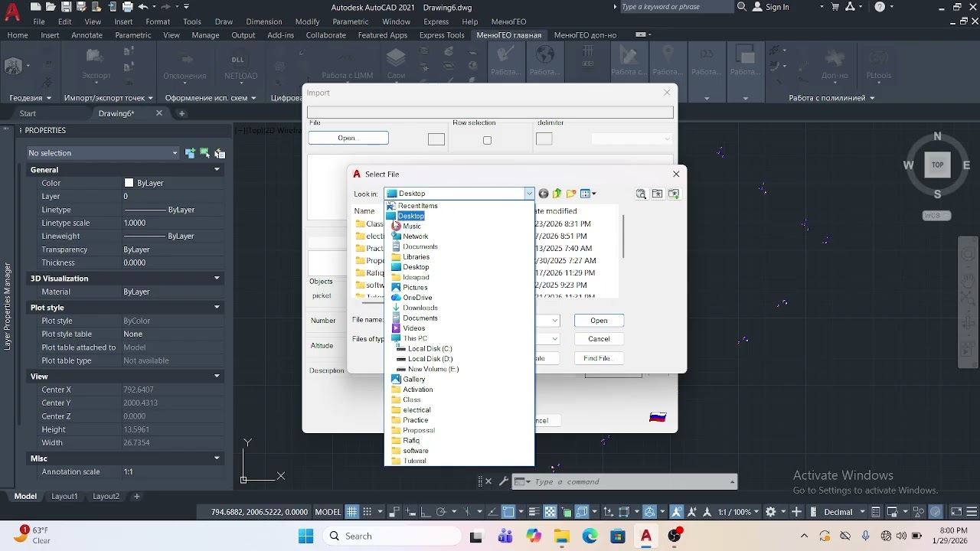Switch to the Express Tools ribbon tab
The height and width of the screenshot is (551, 980).
pos(442,35)
